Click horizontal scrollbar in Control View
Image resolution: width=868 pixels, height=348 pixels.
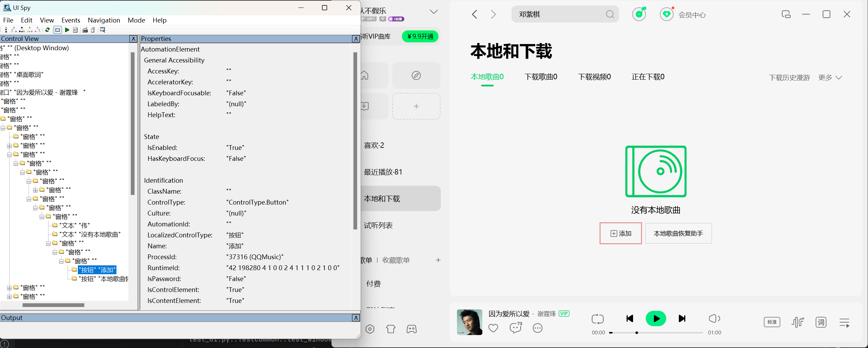pyautogui.click(x=53, y=305)
